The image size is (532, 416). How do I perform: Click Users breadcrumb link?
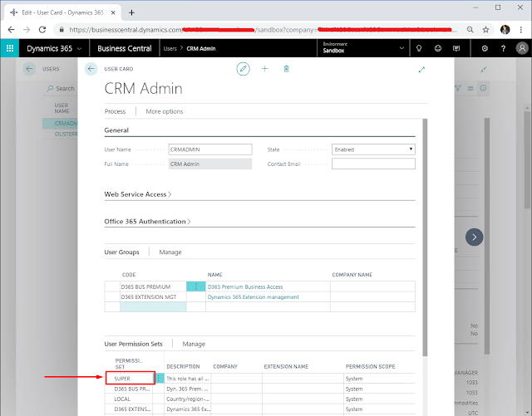(170, 48)
